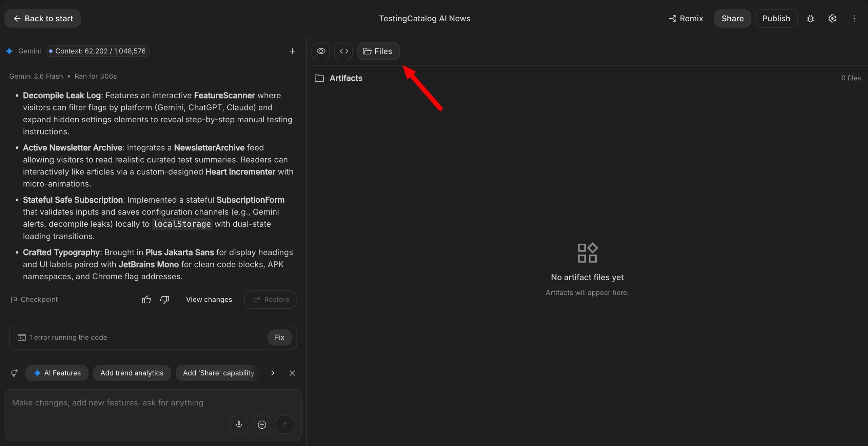This screenshot has height=446, width=868.
Task: Select the AI Features suggestion chip
Action: point(57,373)
